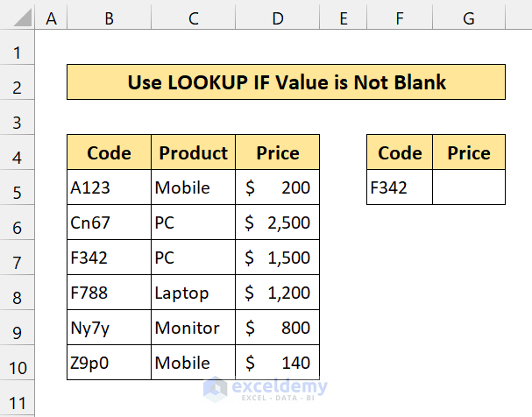Select the $2,500 price cell

coord(277,223)
